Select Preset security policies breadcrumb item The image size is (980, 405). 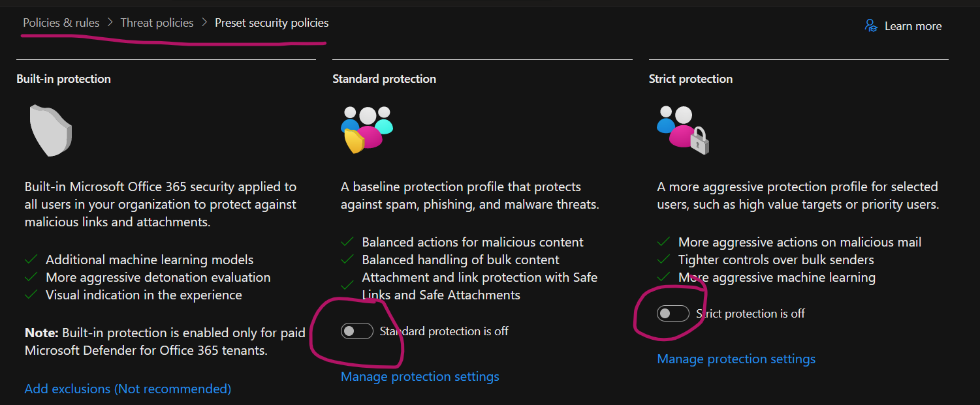click(x=272, y=23)
